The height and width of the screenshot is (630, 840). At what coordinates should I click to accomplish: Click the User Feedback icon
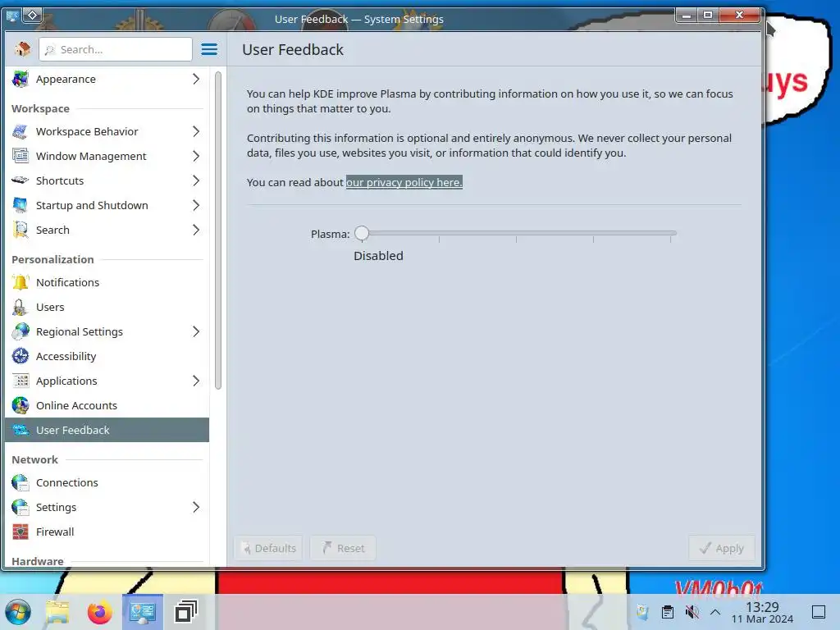[21, 430]
